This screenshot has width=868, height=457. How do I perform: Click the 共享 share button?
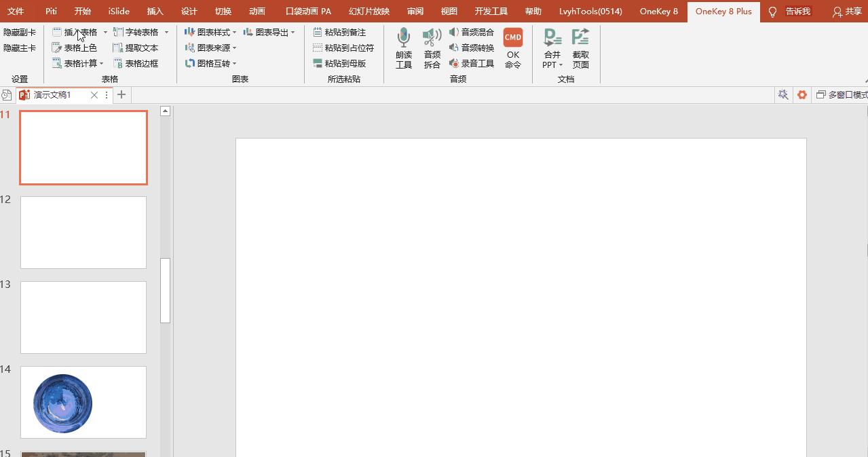pos(847,11)
